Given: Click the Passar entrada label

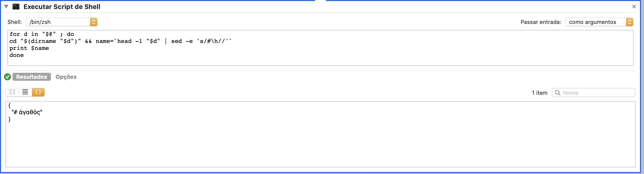Looking at the screenshot, I should pos(541,22).
